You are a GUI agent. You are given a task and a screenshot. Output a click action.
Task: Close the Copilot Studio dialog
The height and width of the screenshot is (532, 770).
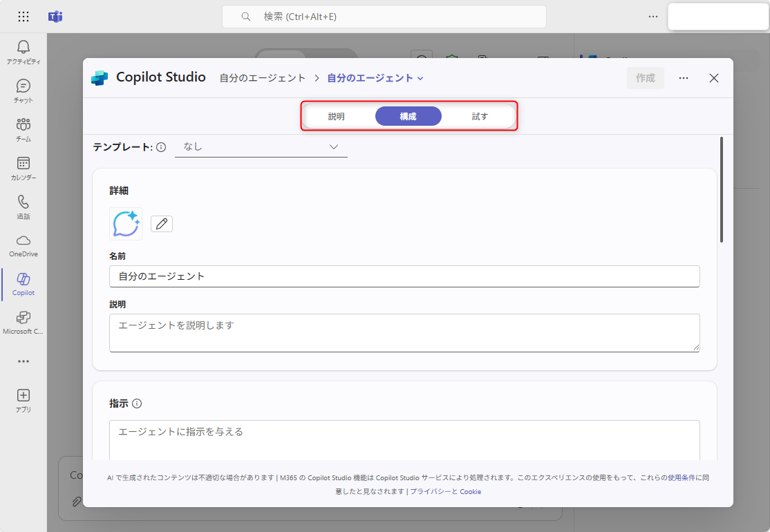pyautogui.click(x=714, y=78)
